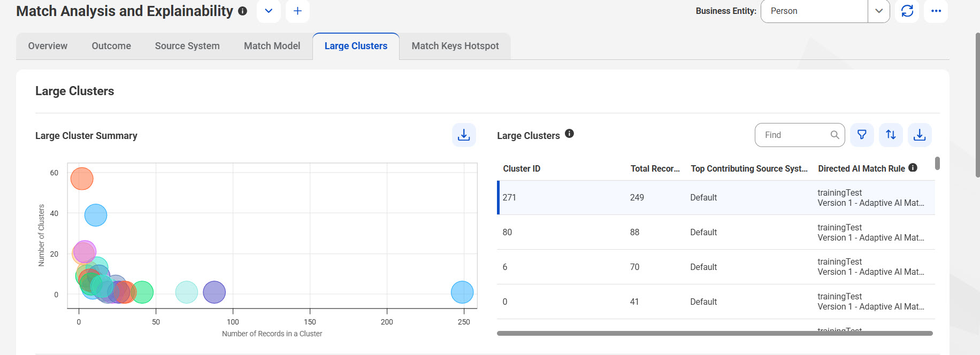The height and width of the screenshot is (355, 980).
Task: Switch to the Overview tab
Action: point(48,46)
